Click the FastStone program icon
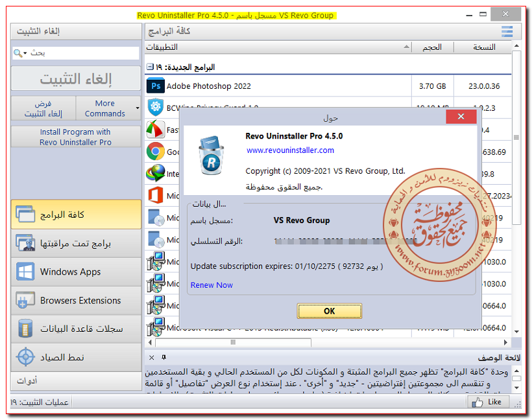 156,129
